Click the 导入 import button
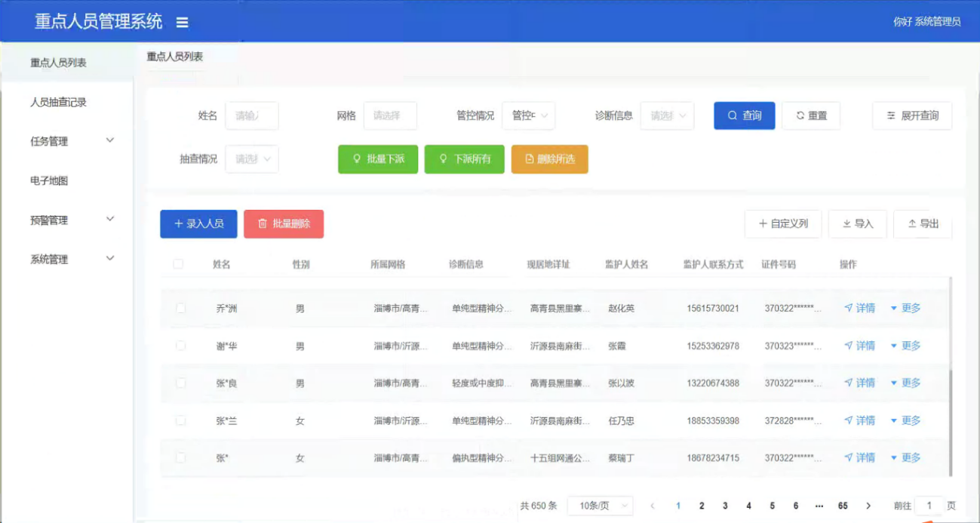 [x=857, y=224]
